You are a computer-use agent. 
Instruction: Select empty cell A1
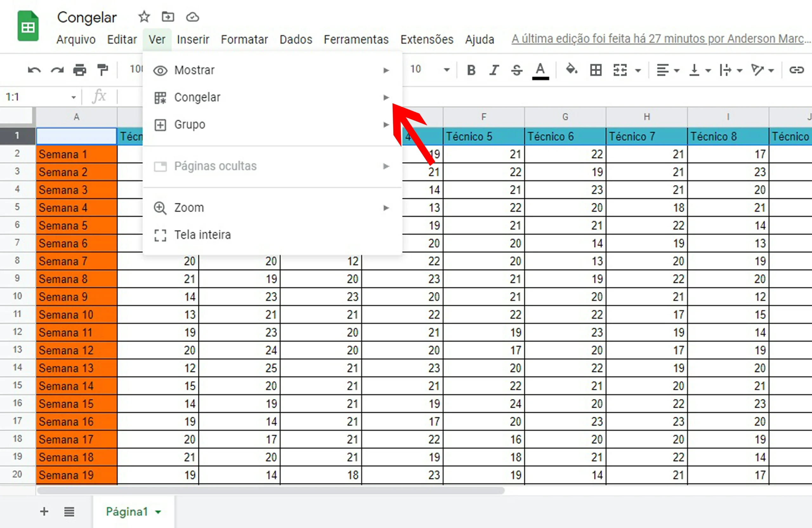pyautogui.click(x=76, y=136)
